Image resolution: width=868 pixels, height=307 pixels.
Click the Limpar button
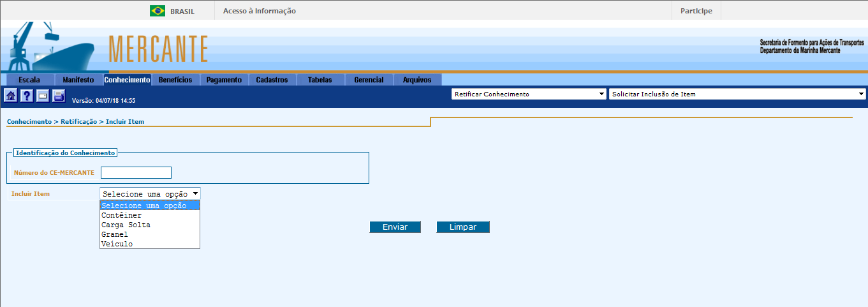coord(462,227)
